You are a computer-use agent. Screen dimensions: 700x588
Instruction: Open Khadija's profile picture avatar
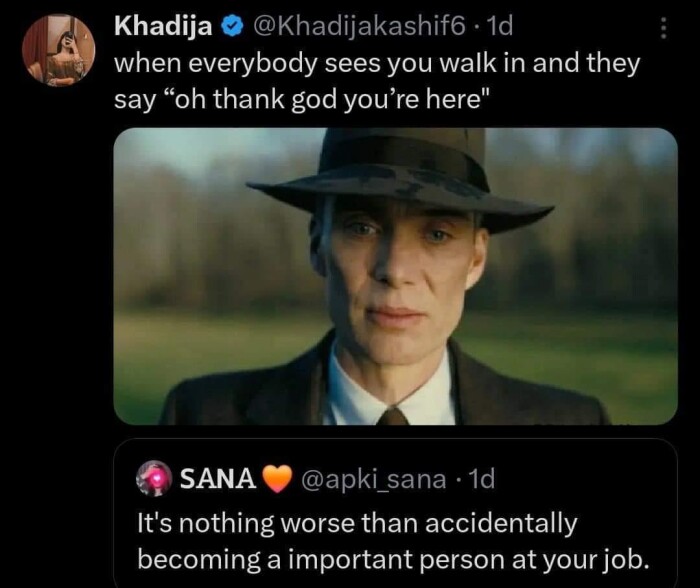[57, 49]
